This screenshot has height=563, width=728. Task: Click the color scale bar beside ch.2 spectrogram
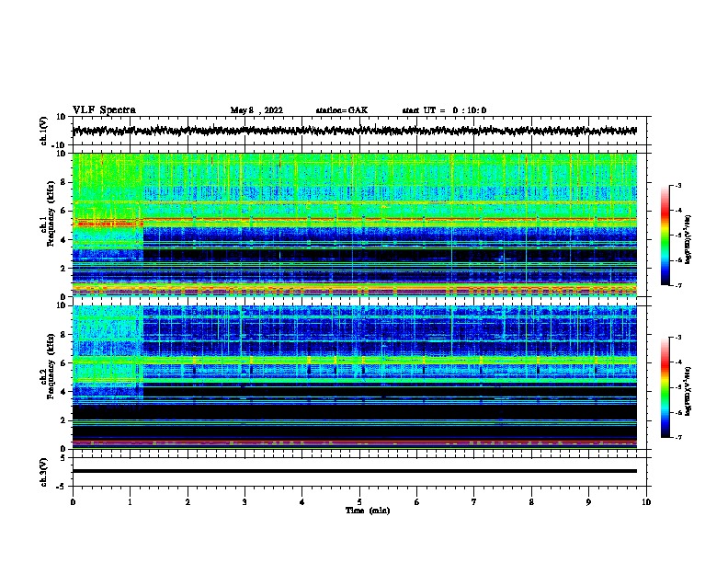665,387
